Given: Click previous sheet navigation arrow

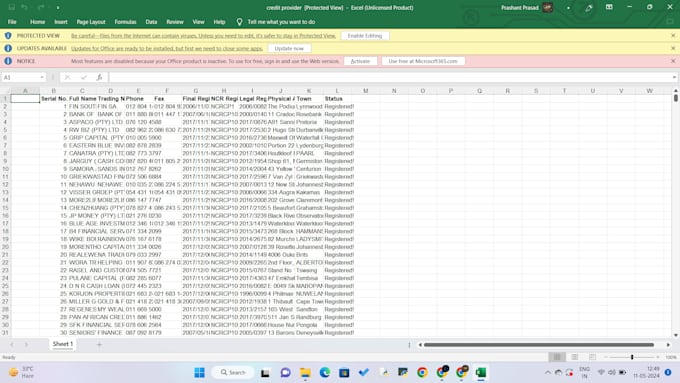Looking at the screenshot, I should point(12,344).
